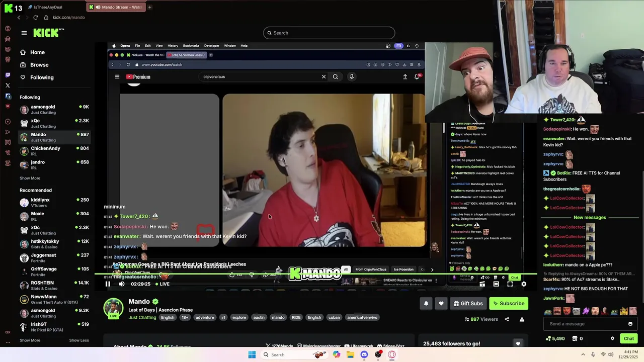
Task: Select the americatvenvivo tag
Action: pos(362,317)
